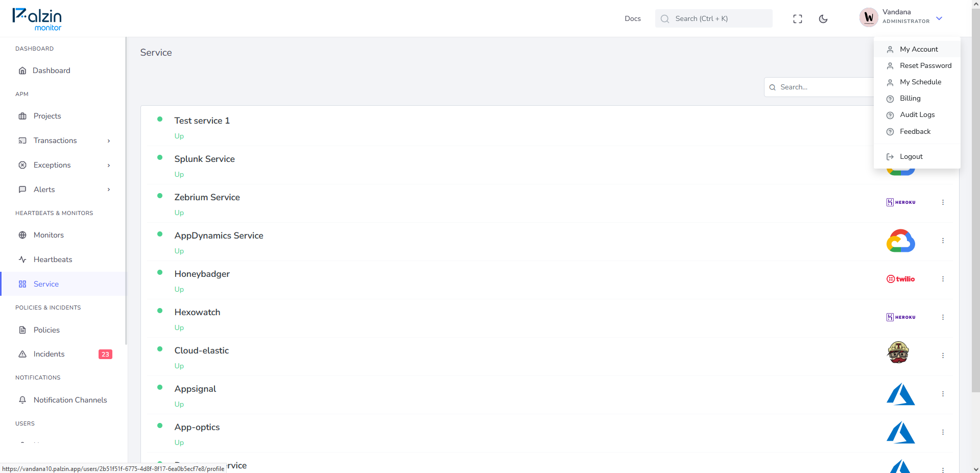Select the Service sidebar item
This screenshot has width=980, height=473.
click(63, 284)
